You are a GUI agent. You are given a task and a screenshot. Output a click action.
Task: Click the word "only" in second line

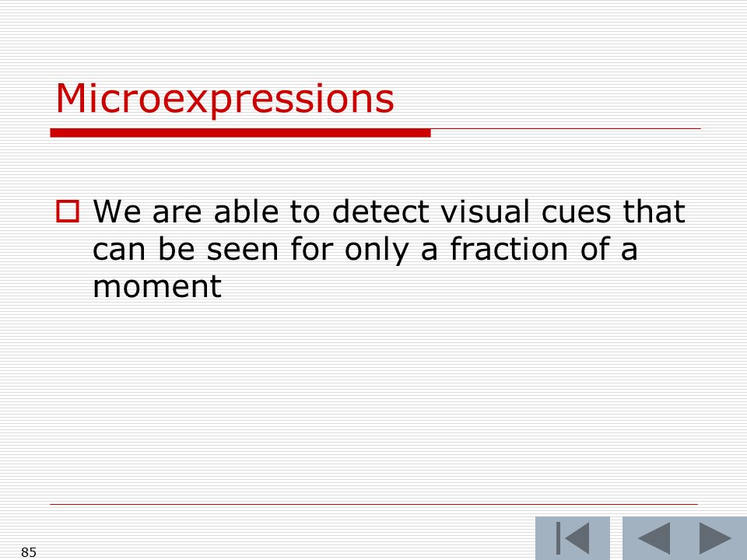[377, 250]
